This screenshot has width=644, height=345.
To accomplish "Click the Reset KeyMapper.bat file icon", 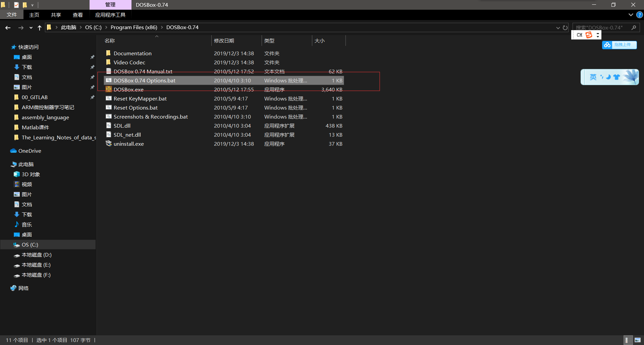I will [x=108, y=98].
